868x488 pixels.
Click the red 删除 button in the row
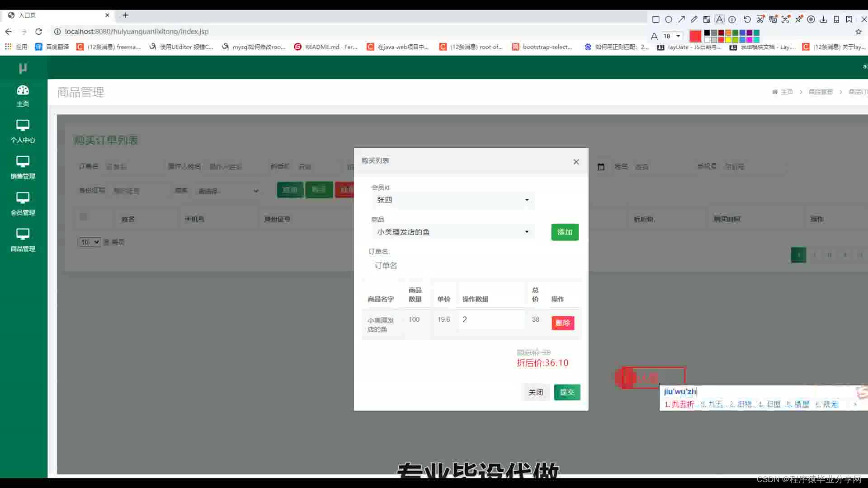click(x=562, y=323)
